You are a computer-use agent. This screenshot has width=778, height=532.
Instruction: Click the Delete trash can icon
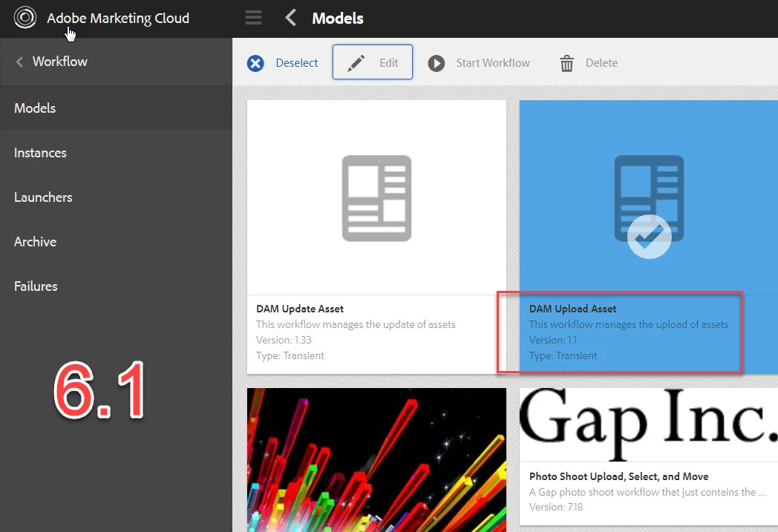[566, 64]
